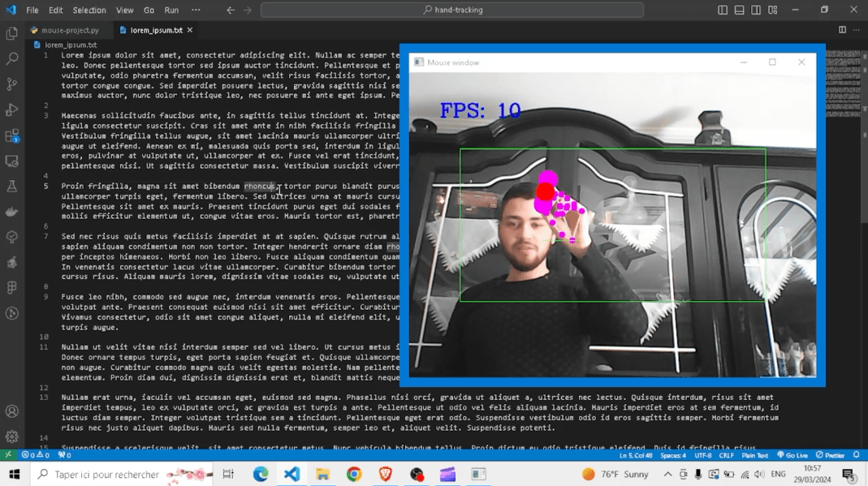This screenshot has width=868, height=486.
Task: Open Google Chrome from the taskbar
Action: point(354,474)
